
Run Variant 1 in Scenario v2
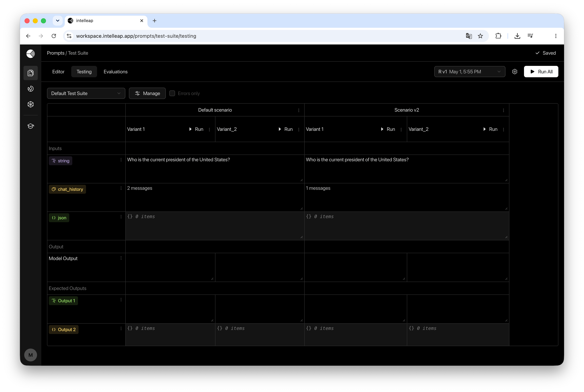388,129
